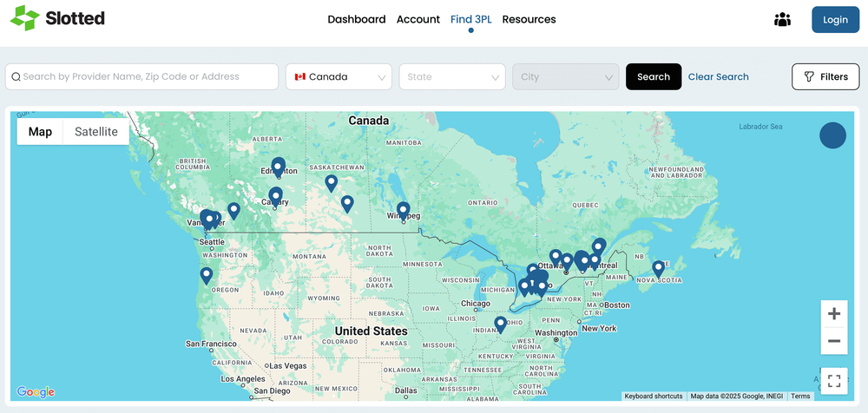Screen dimensions: 868x413
Task: Open the team members icon
Action: (x=782, y=19)
